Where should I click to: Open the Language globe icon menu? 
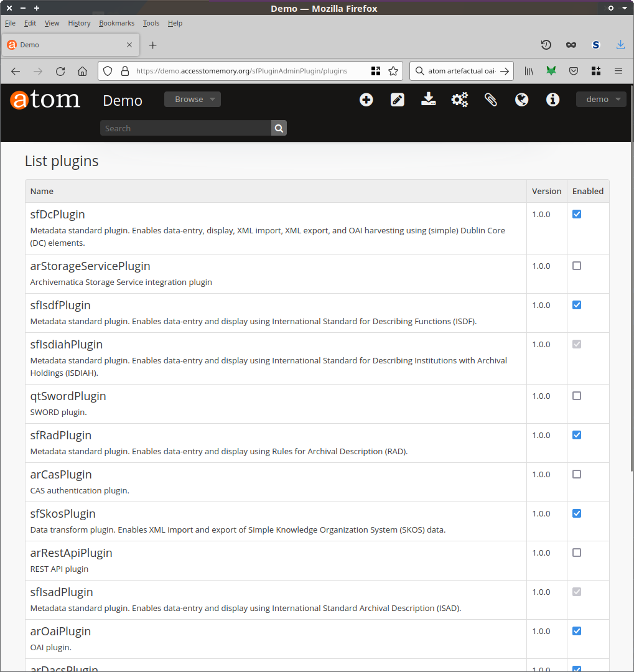[522, 100]
